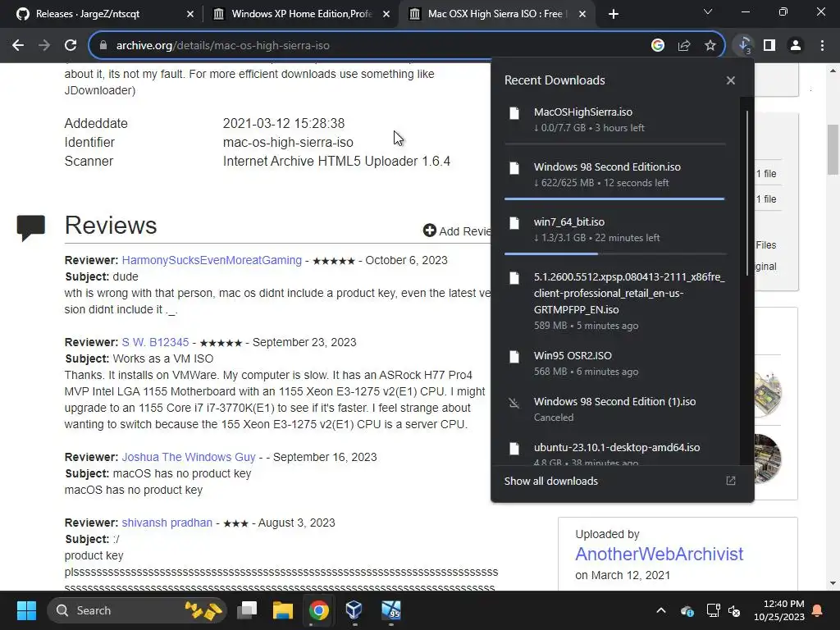
Task: Share this page icon
Action: click(684, 46)
